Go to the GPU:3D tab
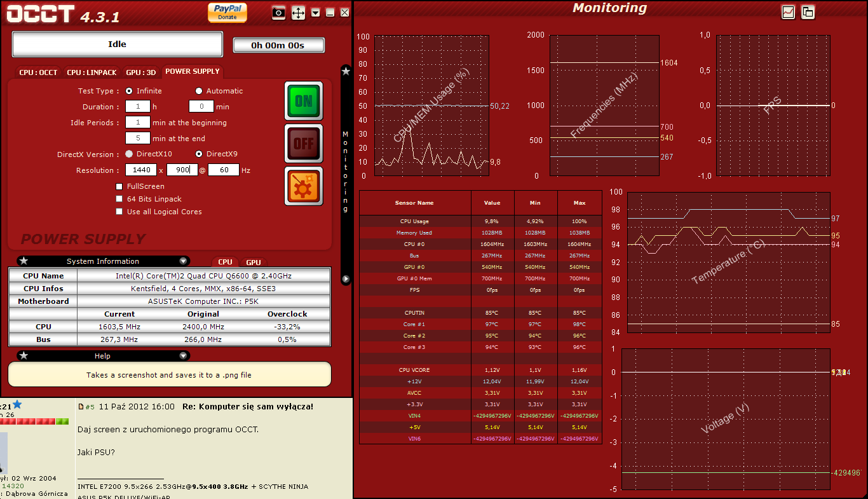Screen dimensions: 868x499 coord(141,72)
